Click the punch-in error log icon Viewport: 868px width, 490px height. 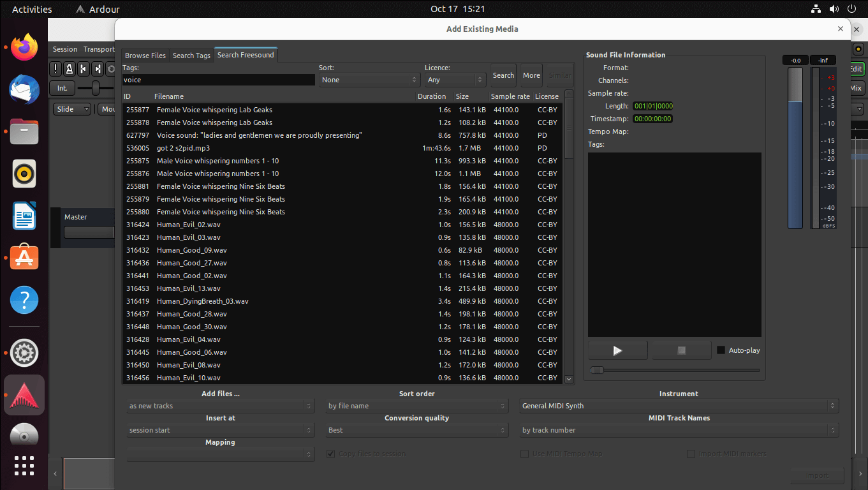click(55, 68)
